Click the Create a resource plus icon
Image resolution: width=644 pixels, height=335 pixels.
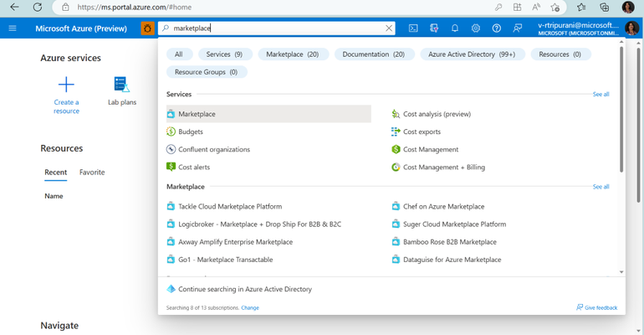(66, 85)
